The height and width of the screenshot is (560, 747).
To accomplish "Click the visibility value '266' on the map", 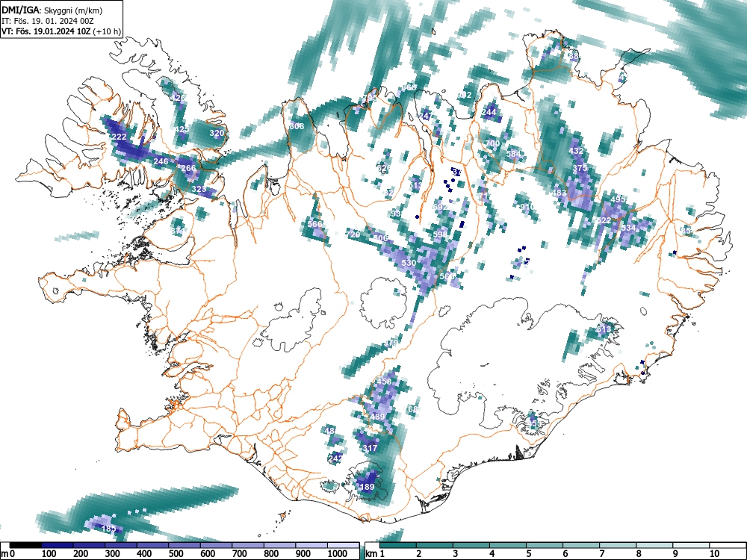I will point(188,168).
